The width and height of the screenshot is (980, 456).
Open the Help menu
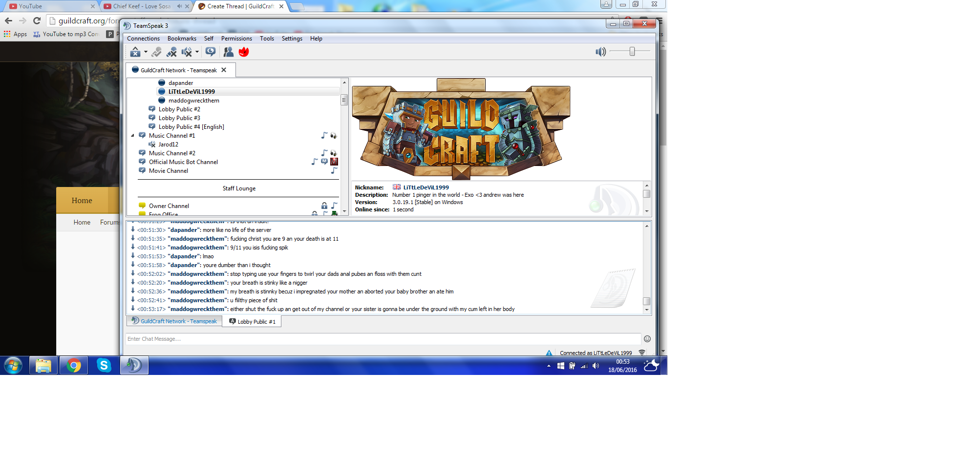pyautogui.click(x=316, y=39)
